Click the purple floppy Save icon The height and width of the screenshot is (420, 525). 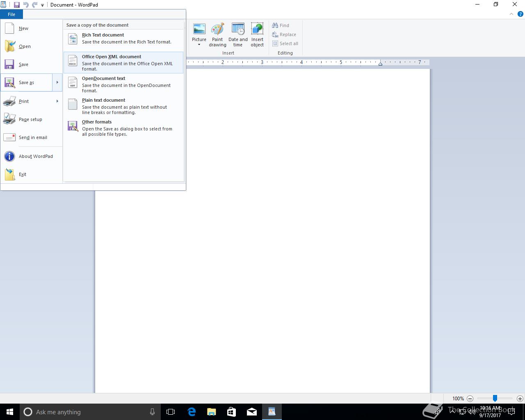[9, 64]
